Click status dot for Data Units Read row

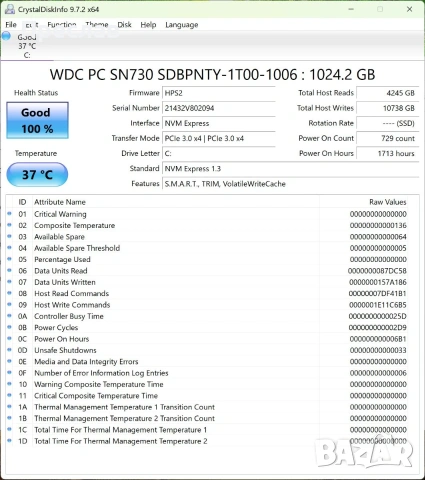pyautogui.click(x=9, y=270)
